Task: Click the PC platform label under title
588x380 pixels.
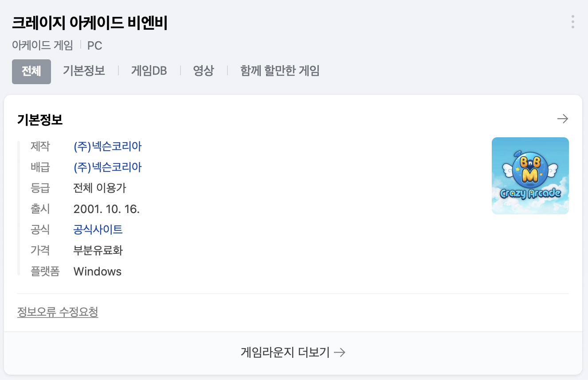Action: [x=94, y=45]
